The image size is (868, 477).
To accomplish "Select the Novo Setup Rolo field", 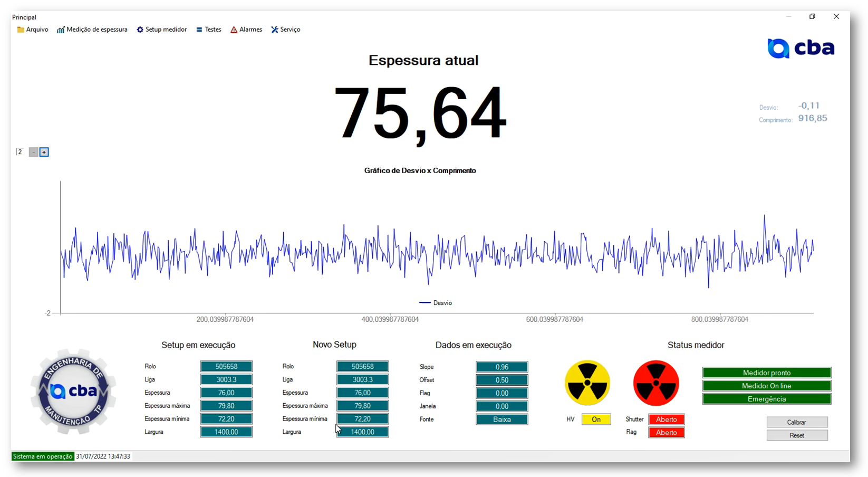I will pyautogui.click(x=362, y=366).
